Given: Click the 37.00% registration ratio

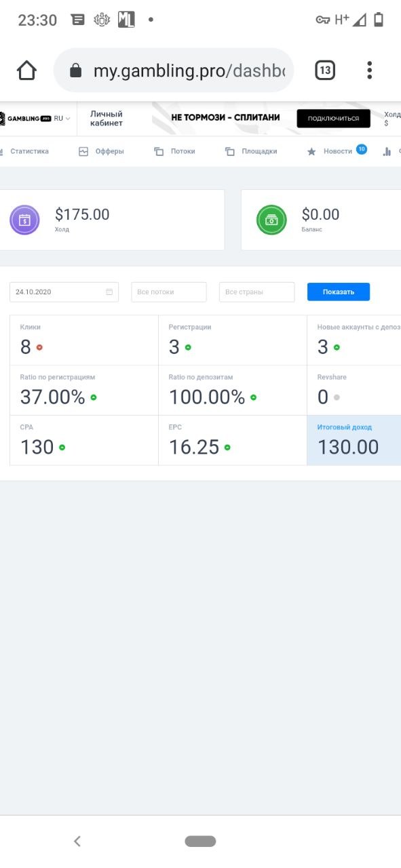Looking at the screenshot, I should coord(52,397).
